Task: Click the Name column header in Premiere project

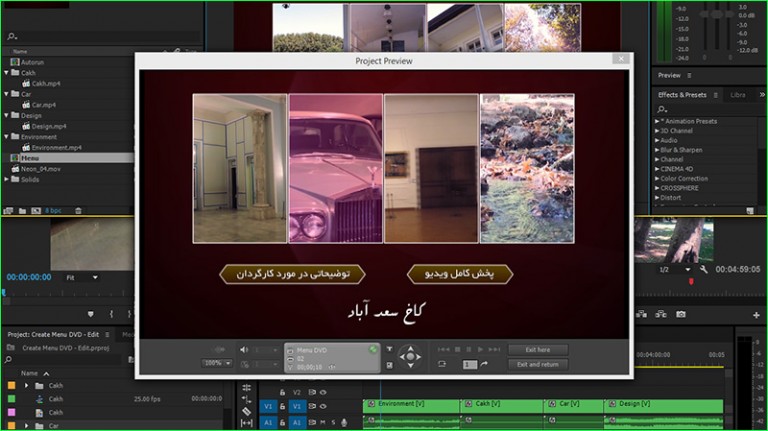Action: 29,373
